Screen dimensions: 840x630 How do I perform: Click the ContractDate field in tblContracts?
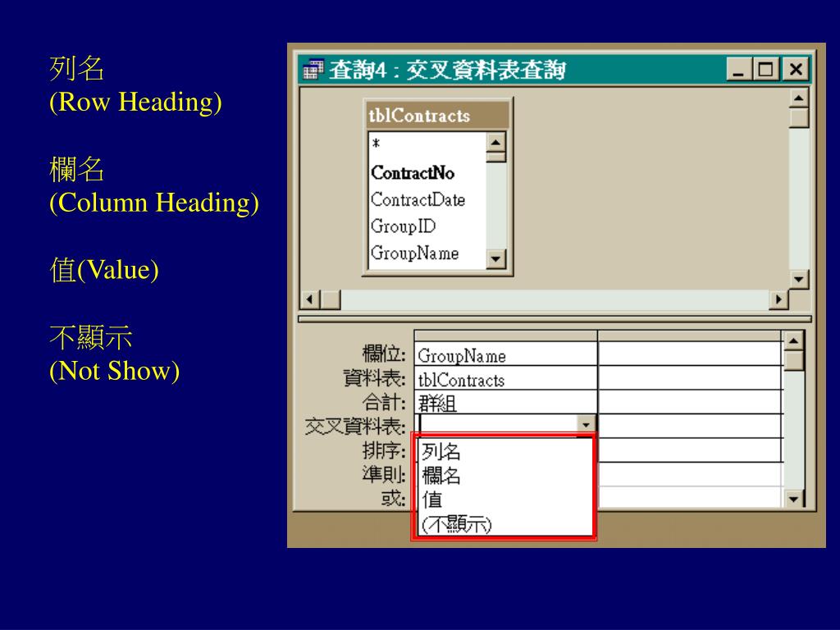click(418, 200)
